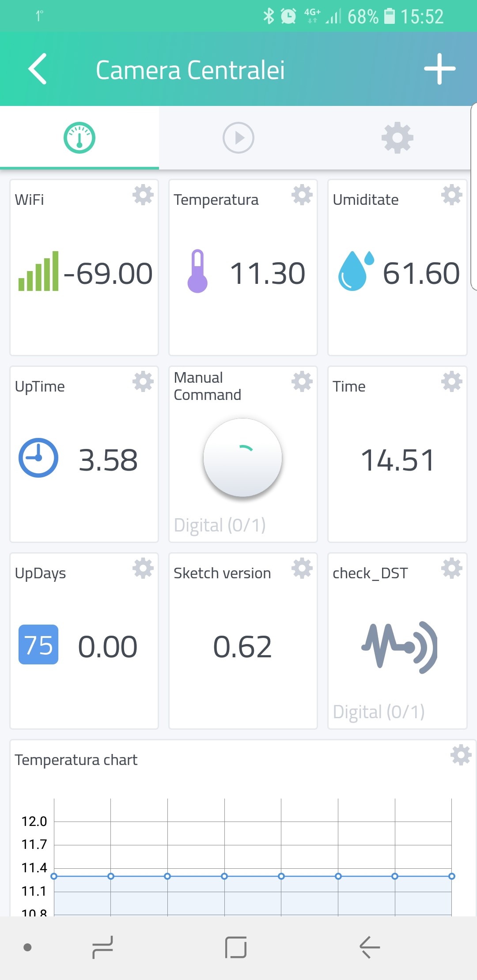
Task: Open settings gear of WiFi widget
Action: point(143,195)
